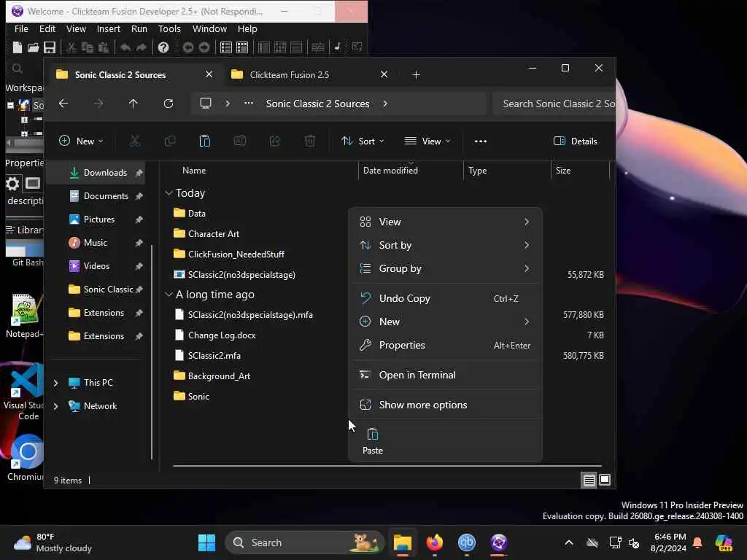The width and height of the screenshot is (747, 560).
Task: Click the file list horizontal scrollbar
Action: (387, 466)
